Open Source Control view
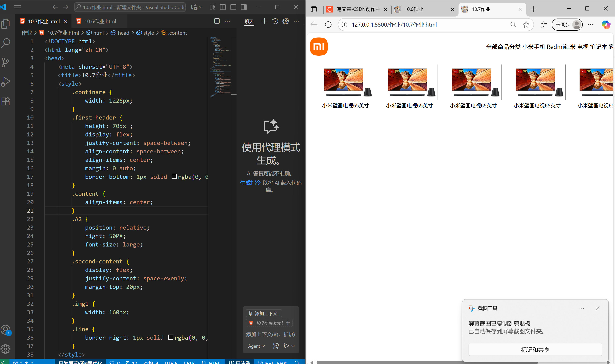The image size is (615, 364). [x=6, y=62]
